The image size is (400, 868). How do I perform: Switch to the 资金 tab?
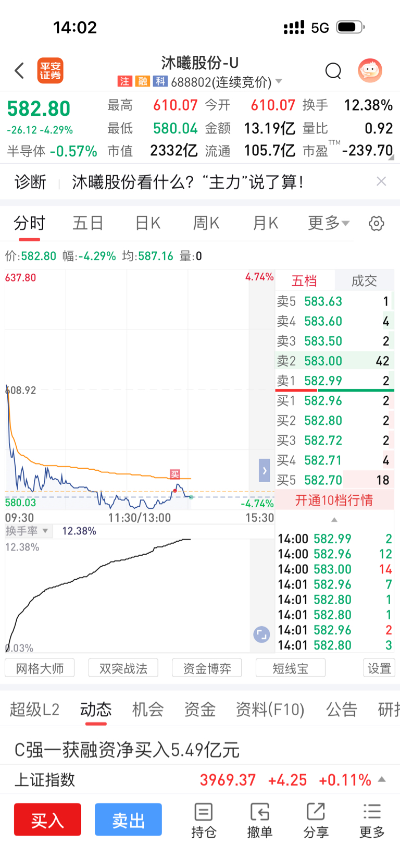point(200,710)
